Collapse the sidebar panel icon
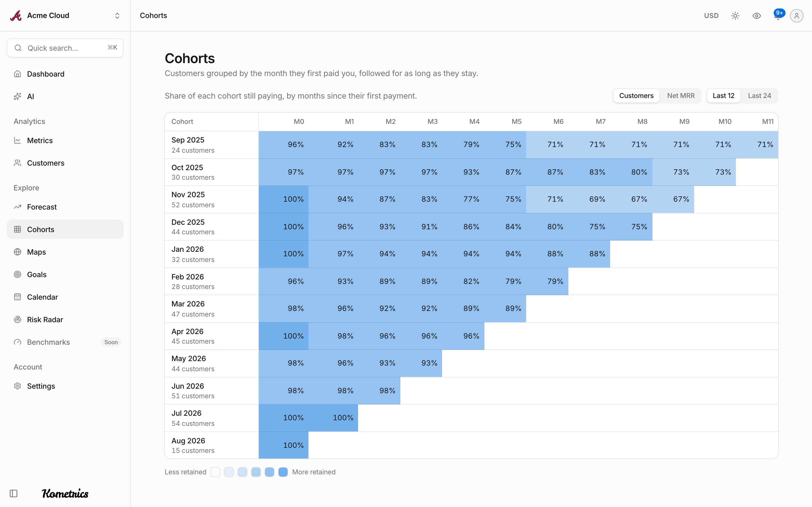 [x=14, y=493]
